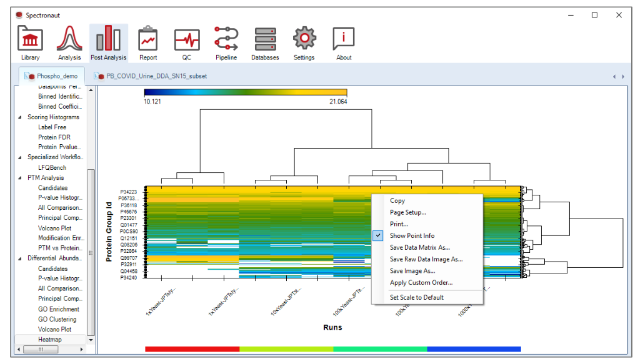Choose Save Image As... menu entry
Screen dimensions: 643x364
[412, 271]
